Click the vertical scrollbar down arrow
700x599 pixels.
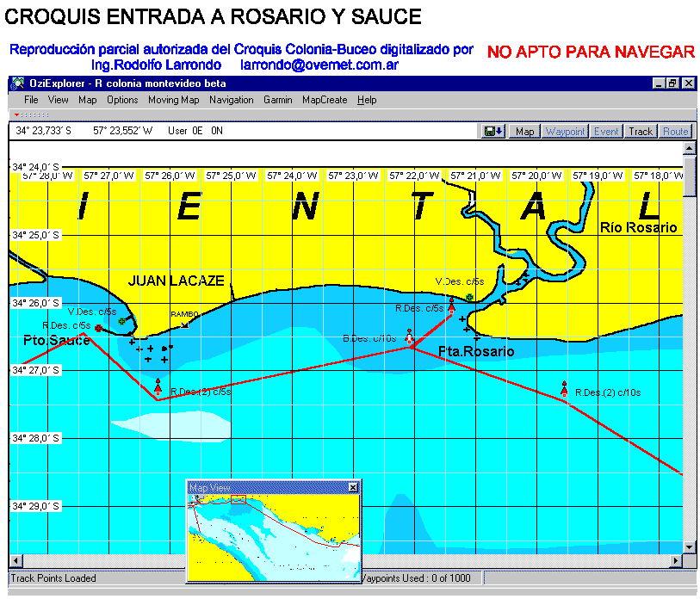[688, 547]
